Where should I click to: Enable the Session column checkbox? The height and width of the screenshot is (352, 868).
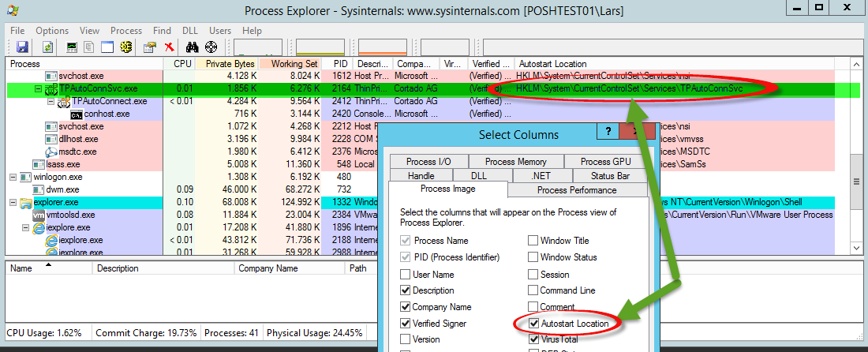(x=533, y=274)
